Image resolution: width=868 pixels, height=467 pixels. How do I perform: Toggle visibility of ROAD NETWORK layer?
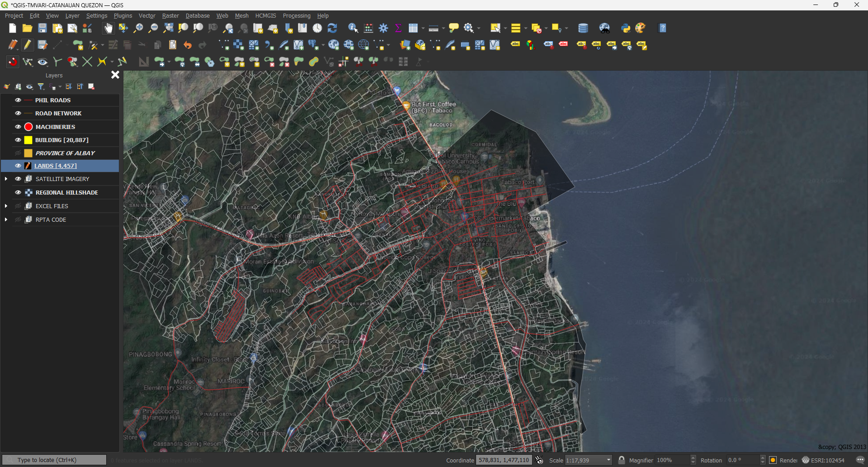[18, 113]
